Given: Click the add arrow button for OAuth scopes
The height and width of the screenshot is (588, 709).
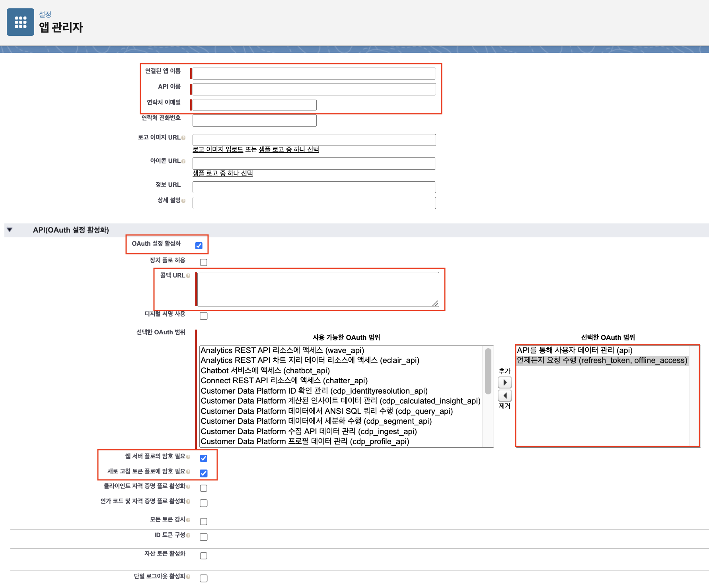Looking at the screenshot, I should (504, 382).
